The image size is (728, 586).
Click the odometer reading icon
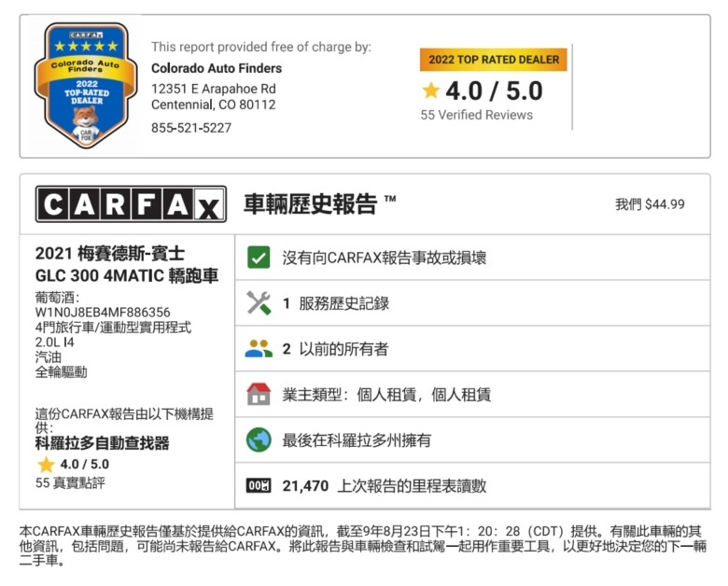click(259, 486)
